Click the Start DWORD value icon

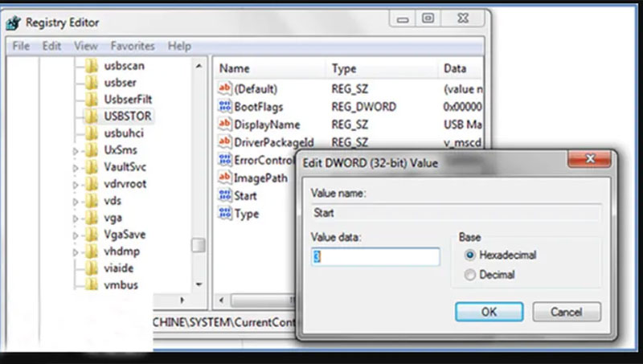(225, 196)
